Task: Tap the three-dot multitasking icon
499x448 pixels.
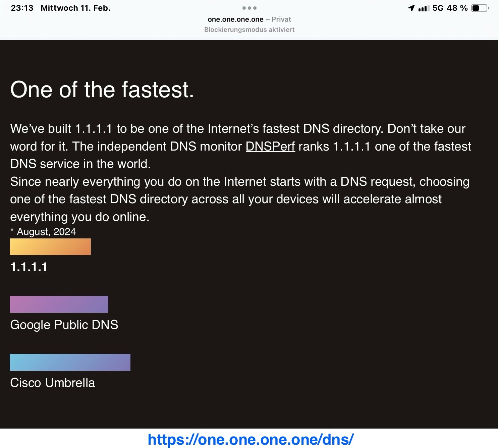Action: 249,8
